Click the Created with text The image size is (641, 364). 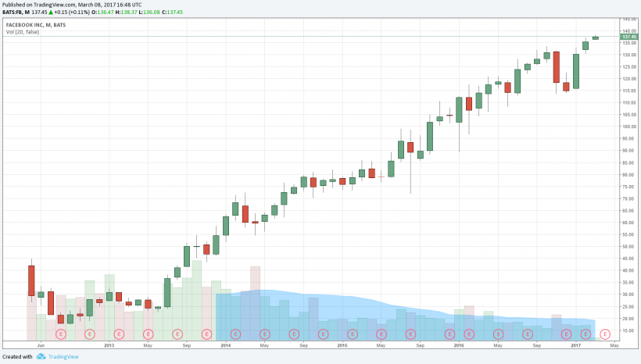pyautogui.click(x=17, y=357)
